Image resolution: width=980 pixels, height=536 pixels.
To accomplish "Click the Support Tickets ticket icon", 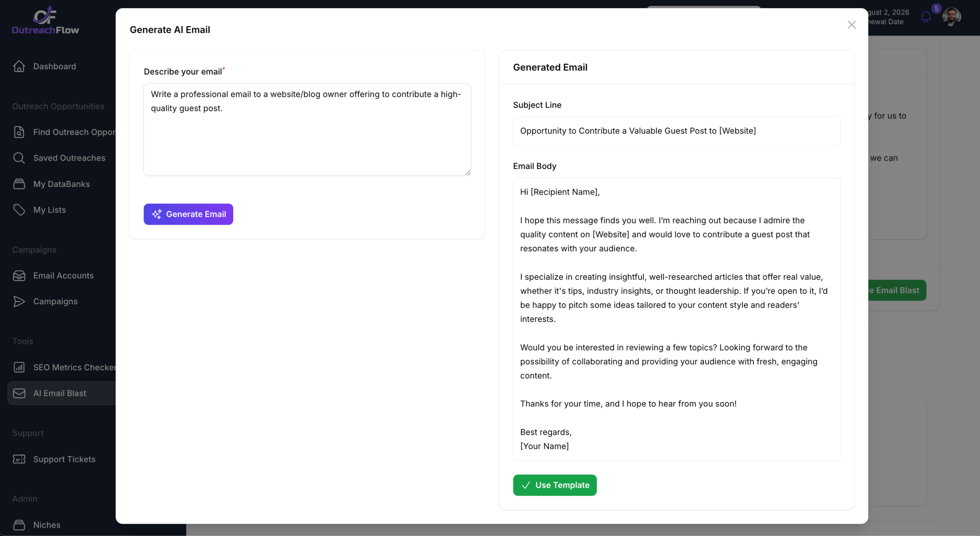I will (x=19, y=459).
